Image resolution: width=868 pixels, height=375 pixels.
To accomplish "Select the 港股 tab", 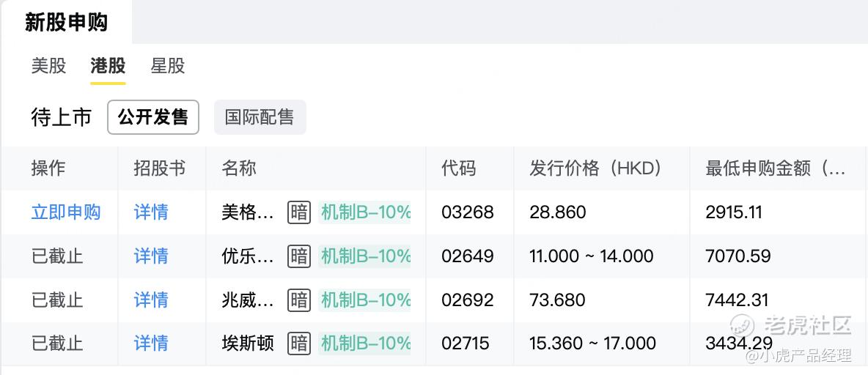I will tap(108, 66).
